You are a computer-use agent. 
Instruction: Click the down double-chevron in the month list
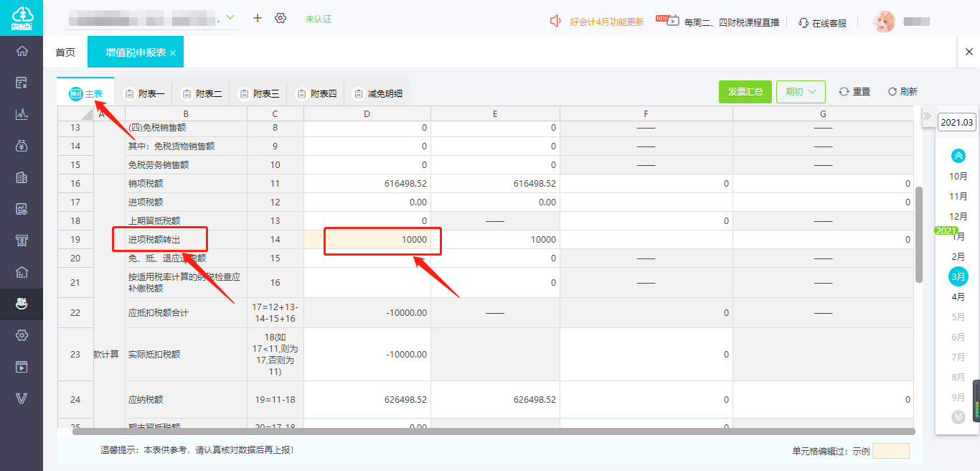(x=958, y=416)
